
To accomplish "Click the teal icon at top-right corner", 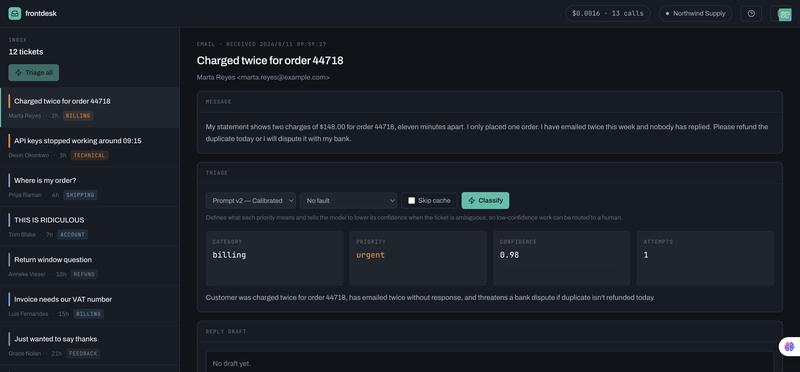I will (x=784, y=14).
